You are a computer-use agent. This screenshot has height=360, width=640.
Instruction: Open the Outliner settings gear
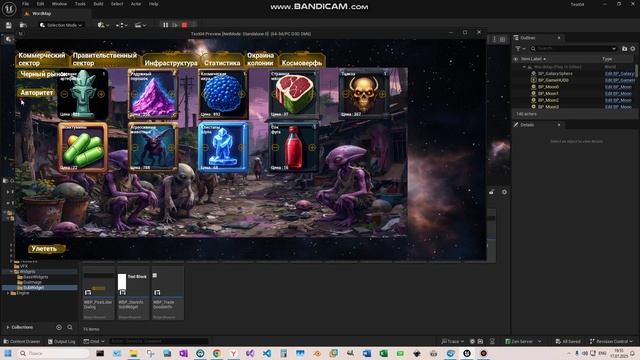633,49
